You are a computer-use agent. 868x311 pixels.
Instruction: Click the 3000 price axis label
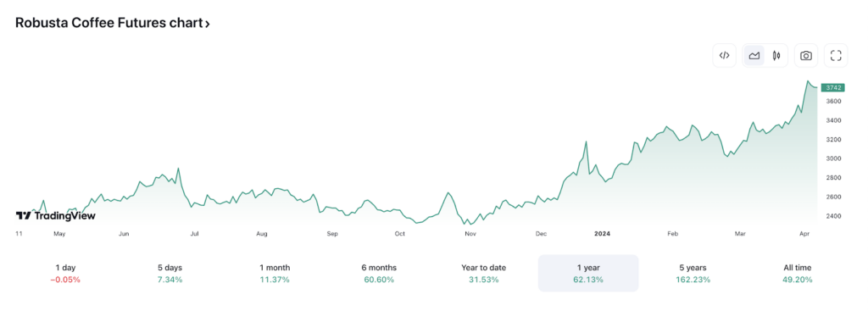tap(834, 158)
